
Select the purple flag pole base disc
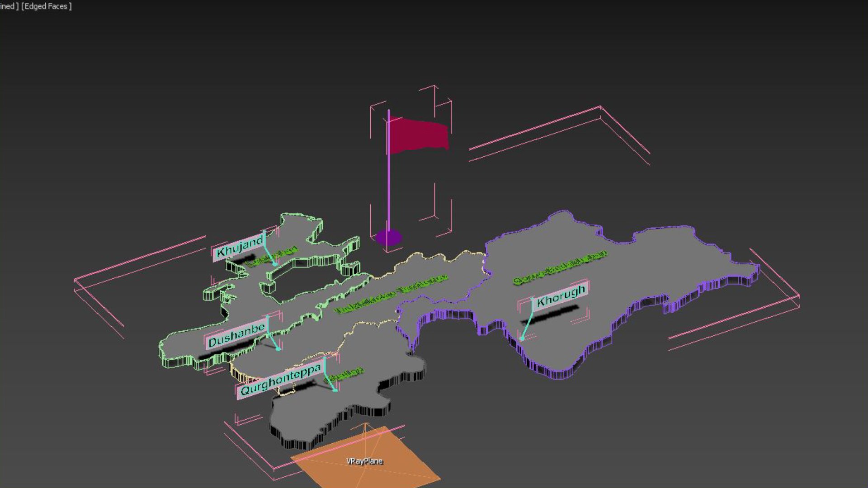coord(388,237)
